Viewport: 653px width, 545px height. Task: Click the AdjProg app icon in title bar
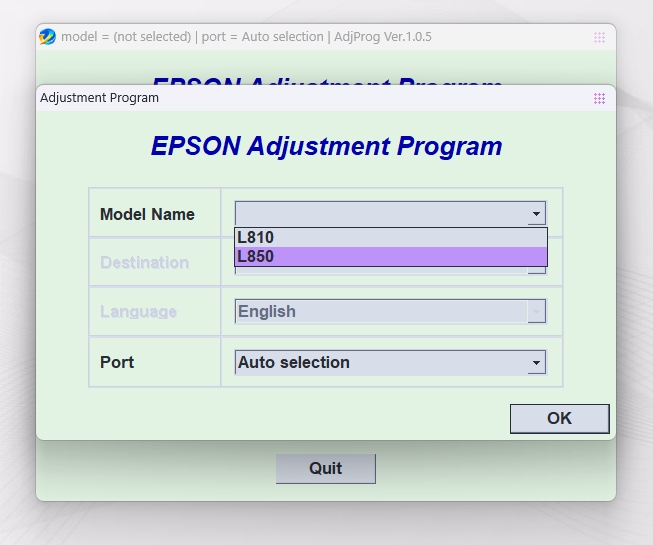47,37
